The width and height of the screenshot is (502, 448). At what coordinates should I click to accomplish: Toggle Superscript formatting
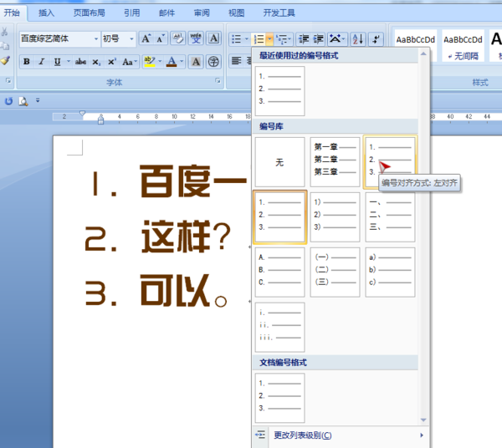tap(111, 61)
